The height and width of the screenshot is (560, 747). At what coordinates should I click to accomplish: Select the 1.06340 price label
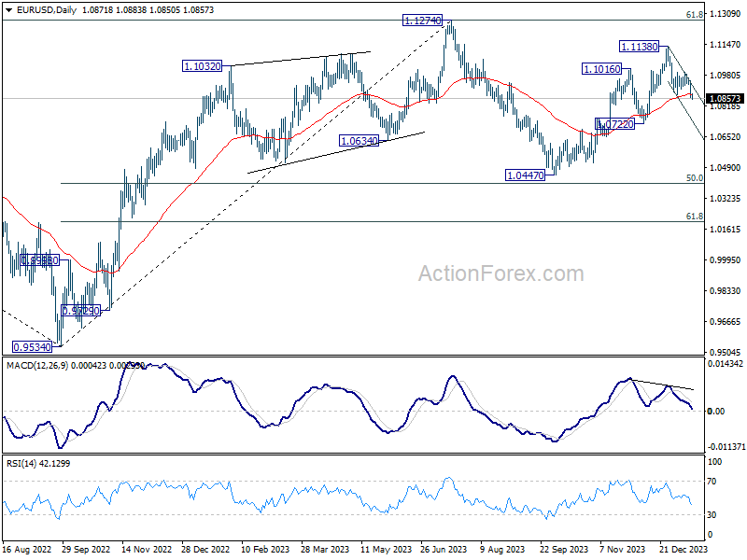359,141
